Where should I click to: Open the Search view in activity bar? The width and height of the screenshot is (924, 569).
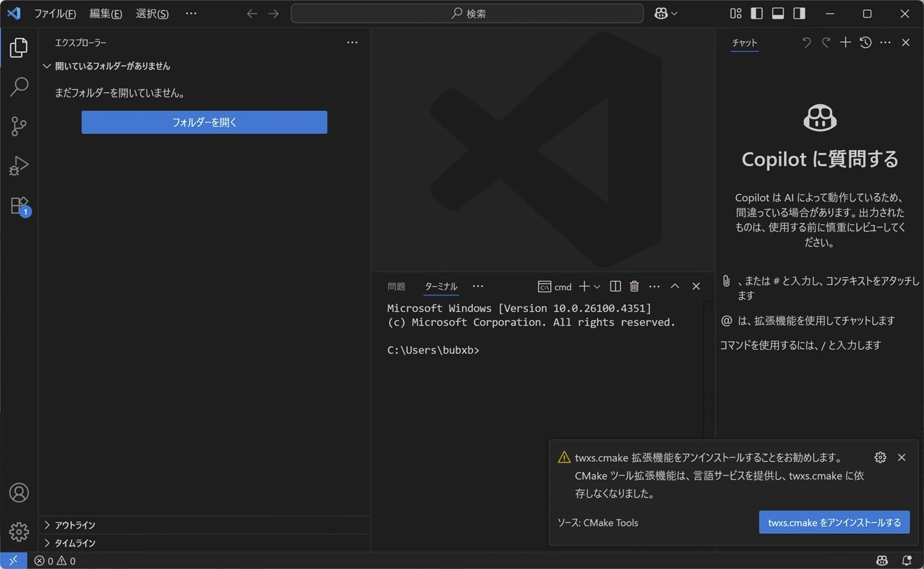point(19,86)
